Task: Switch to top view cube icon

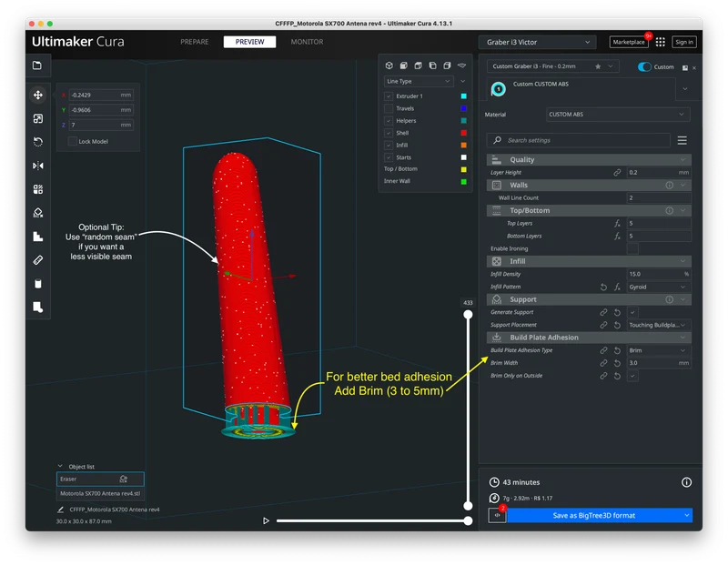Action: (x=418, y=66)
